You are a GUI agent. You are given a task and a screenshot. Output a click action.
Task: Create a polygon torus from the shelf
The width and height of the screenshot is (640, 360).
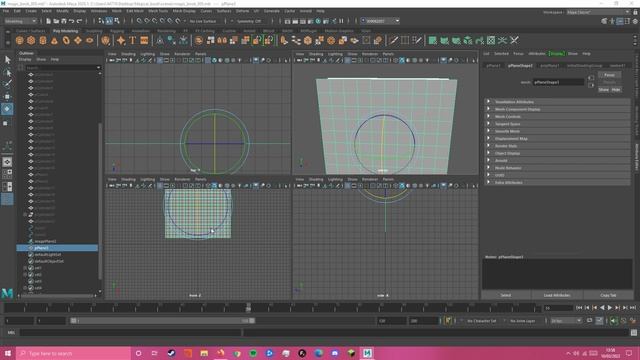pyautogui.click(x=66, y=40)
